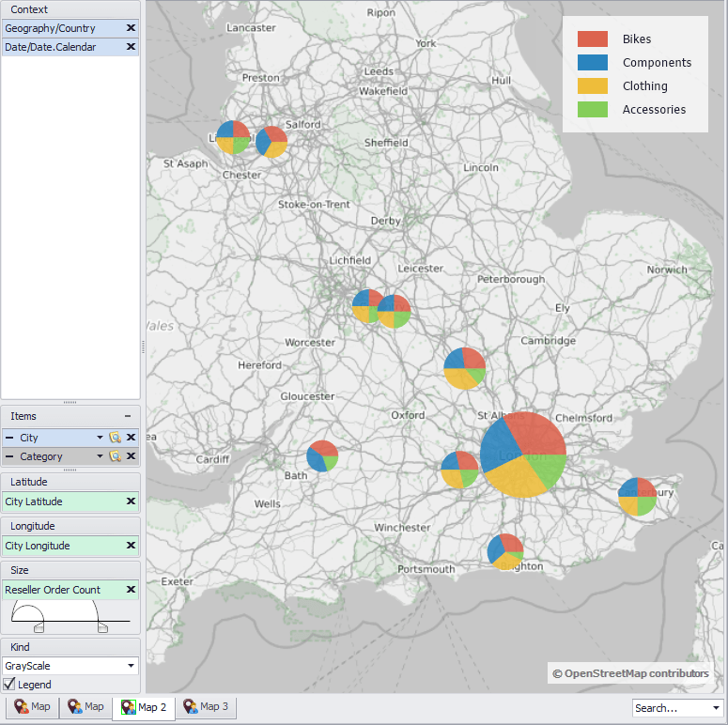Screen dimensions: 728x725
Task: Click the Search input box
Action: pyautogui.click(x=672, y=708)
